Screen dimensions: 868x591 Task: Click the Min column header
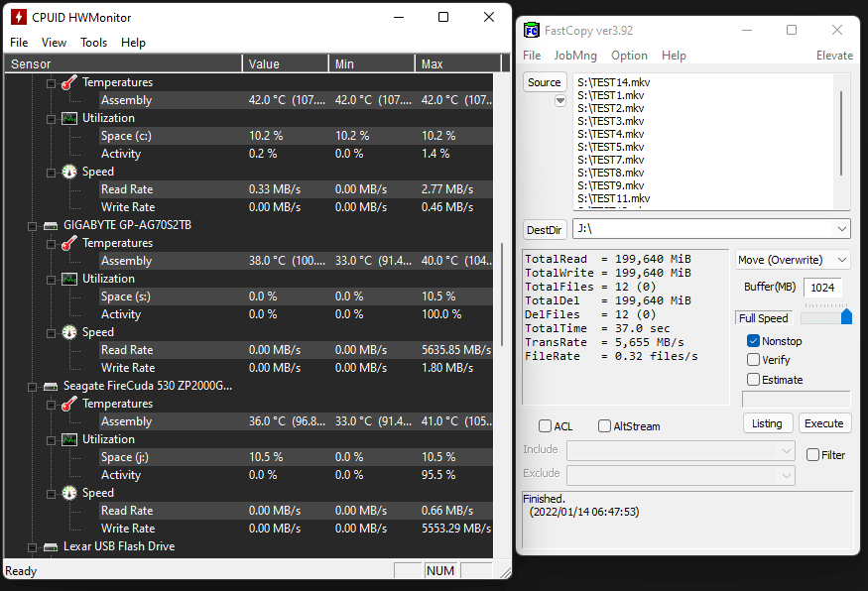[x=372, y=64]
